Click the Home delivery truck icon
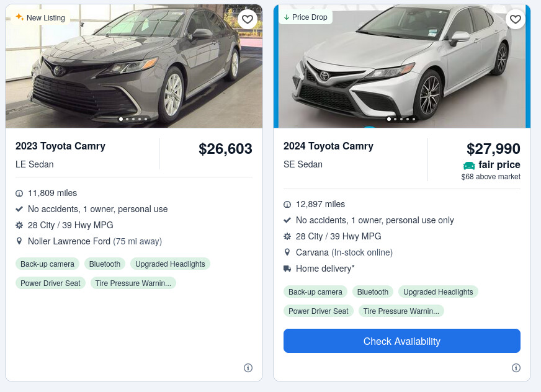The height and width of the screenshot is (392, 541). point(287,269)
